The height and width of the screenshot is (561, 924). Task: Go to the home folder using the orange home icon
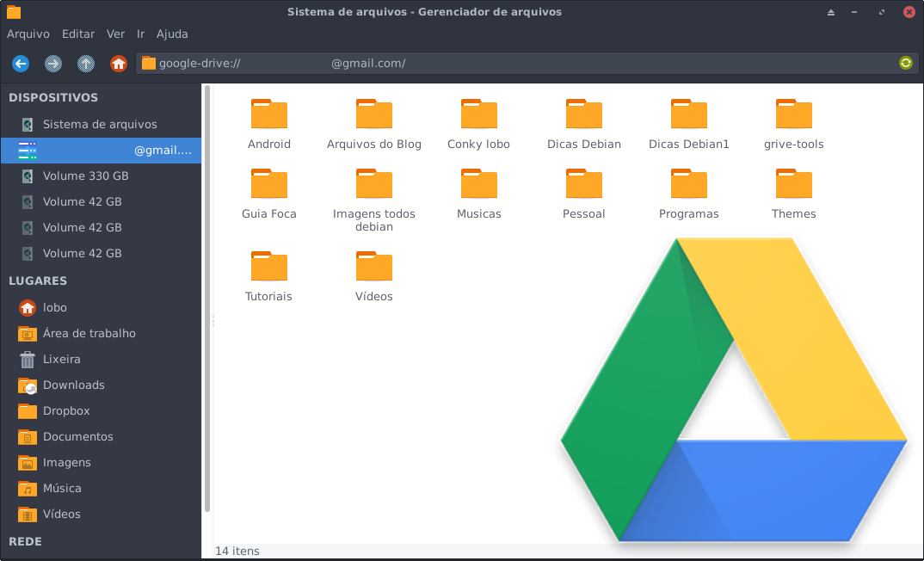(x=119, y=63)
